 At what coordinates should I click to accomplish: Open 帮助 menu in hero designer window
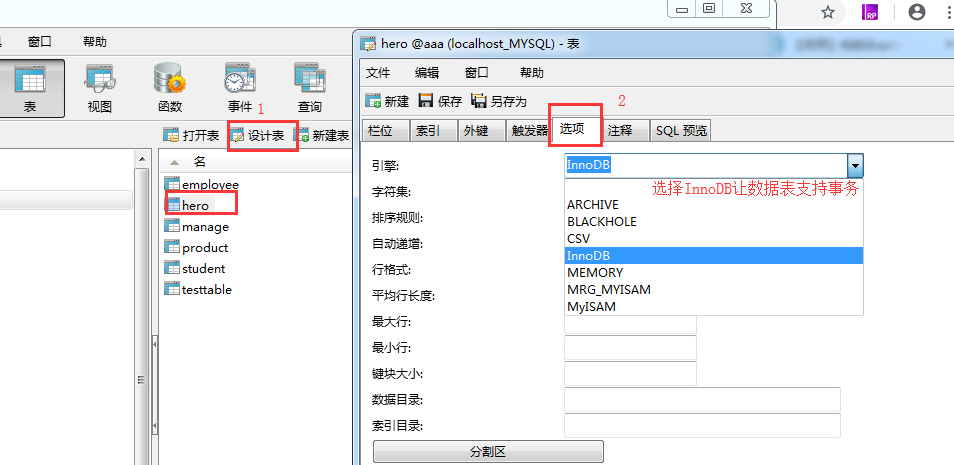pos(532,73)
